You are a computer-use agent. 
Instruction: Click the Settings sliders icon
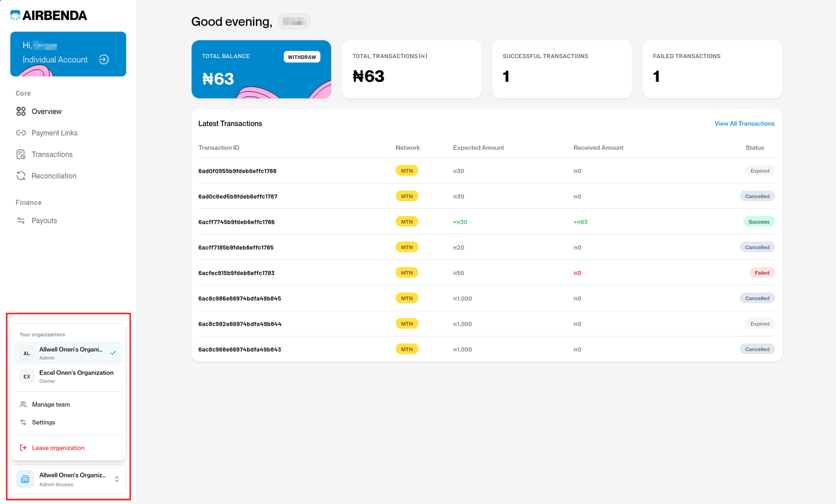click(x=23, y=422)
